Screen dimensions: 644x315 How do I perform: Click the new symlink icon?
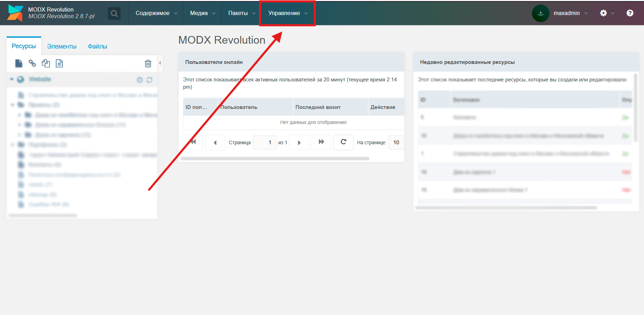click(46, 63)
